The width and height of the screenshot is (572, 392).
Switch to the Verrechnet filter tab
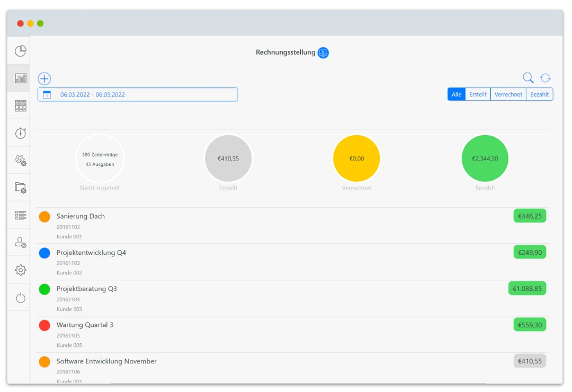(x=508, y=94)
